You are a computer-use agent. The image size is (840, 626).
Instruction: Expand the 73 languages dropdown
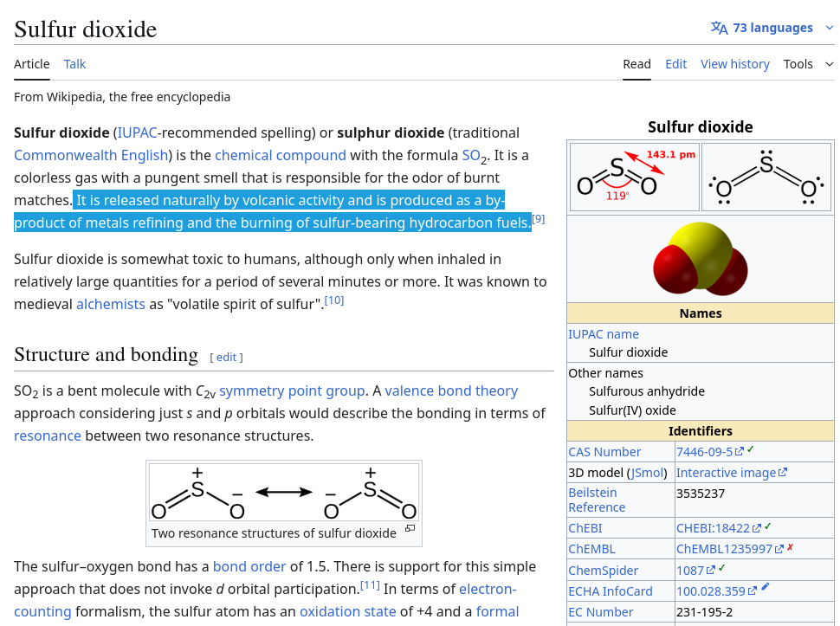click(772, 28)
